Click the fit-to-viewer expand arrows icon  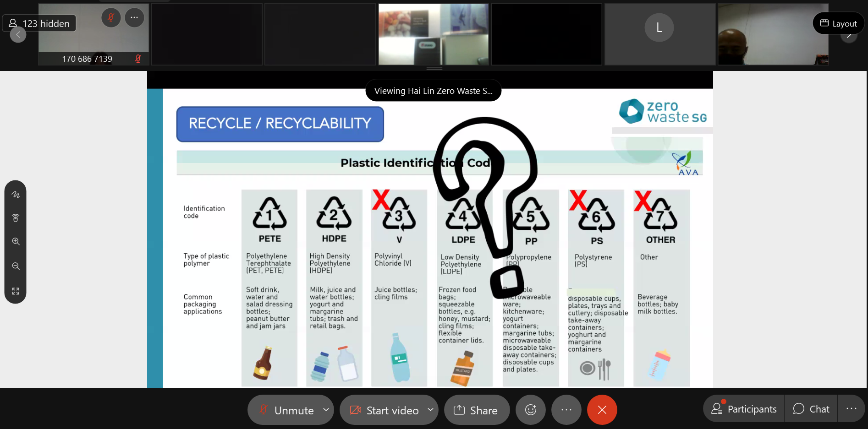point(16,291)
